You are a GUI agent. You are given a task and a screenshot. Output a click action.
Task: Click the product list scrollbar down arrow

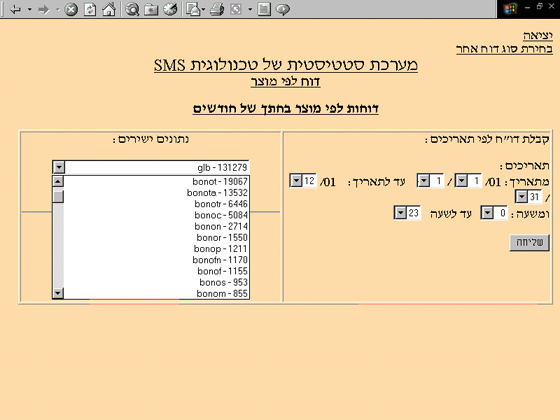(x=58, y=293)
